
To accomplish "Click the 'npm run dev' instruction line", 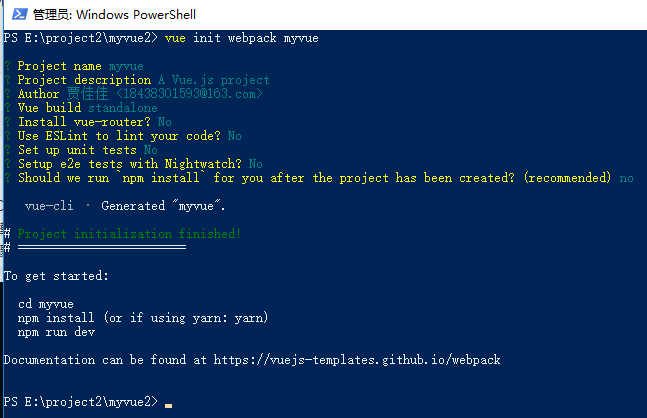I will (x=57, y=332).
